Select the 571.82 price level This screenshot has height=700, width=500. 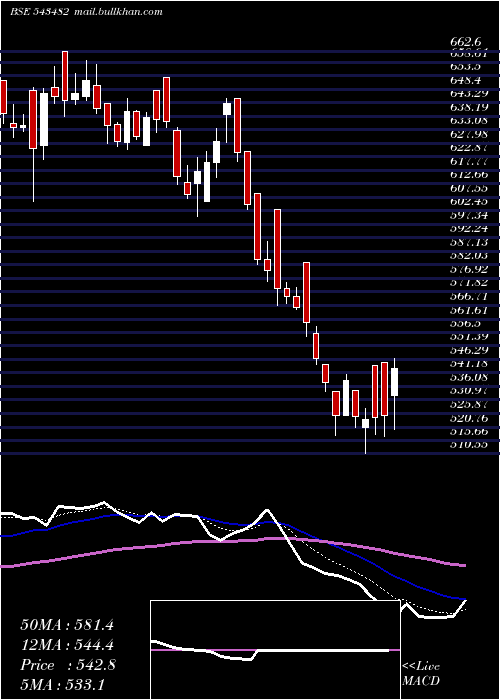click(469, 283)
